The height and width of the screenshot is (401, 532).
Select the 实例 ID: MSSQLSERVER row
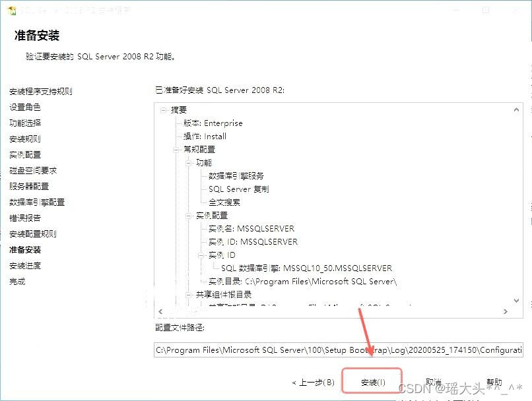253,242
